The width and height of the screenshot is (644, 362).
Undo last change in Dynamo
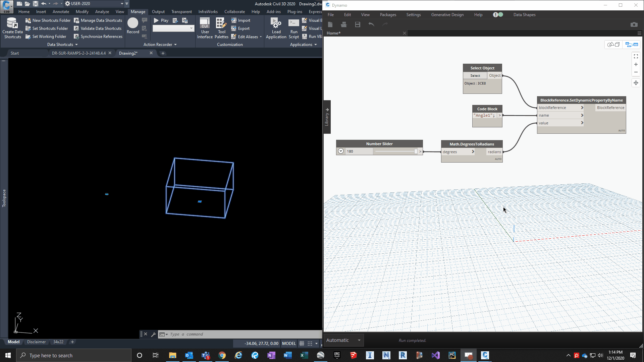pos(371,24)
